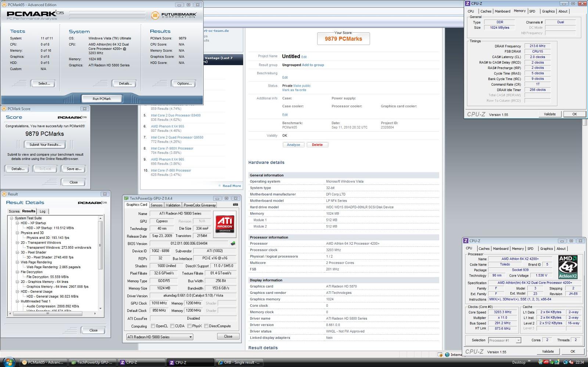
Task: Click the AMD Athlon 64 X2 logo in CPU-Z
Action: pos(568,267)
